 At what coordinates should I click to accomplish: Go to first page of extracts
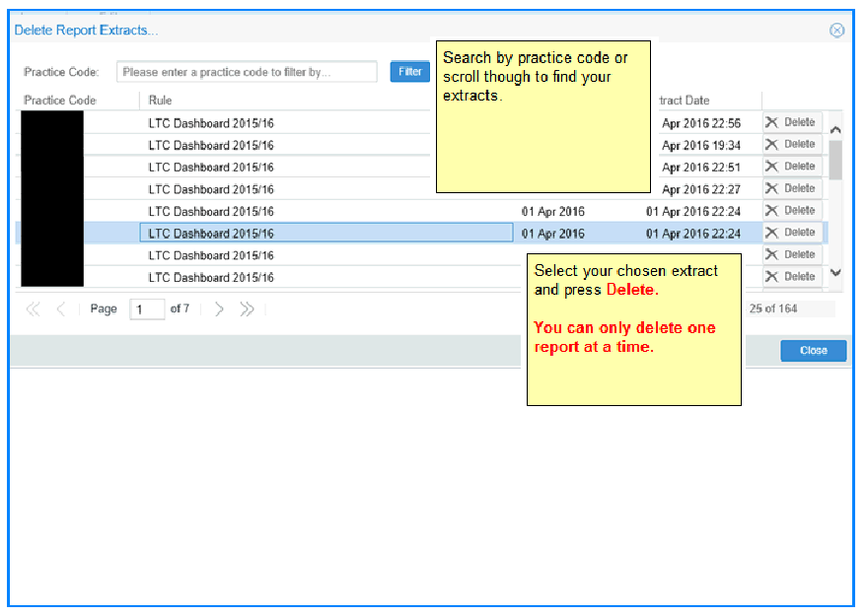33,309
